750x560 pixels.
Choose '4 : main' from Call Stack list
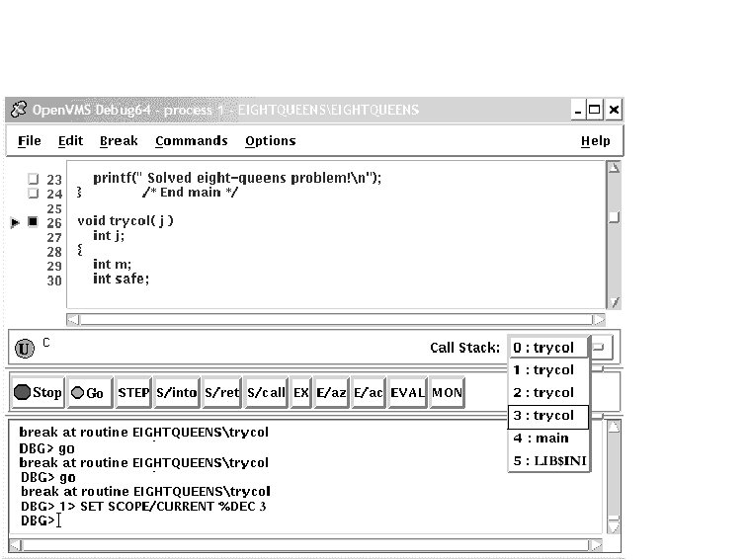[548, 439]
